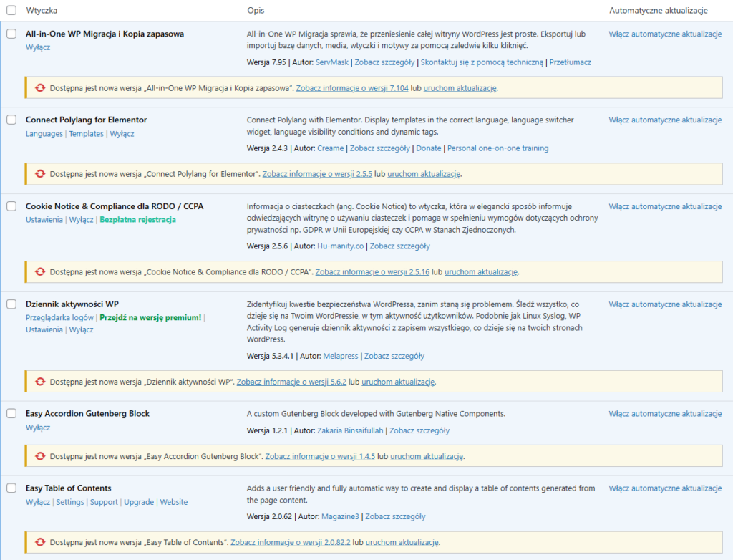
Task: Click Bezpłatna rejestracja link
Action: [x=138, y=220]
